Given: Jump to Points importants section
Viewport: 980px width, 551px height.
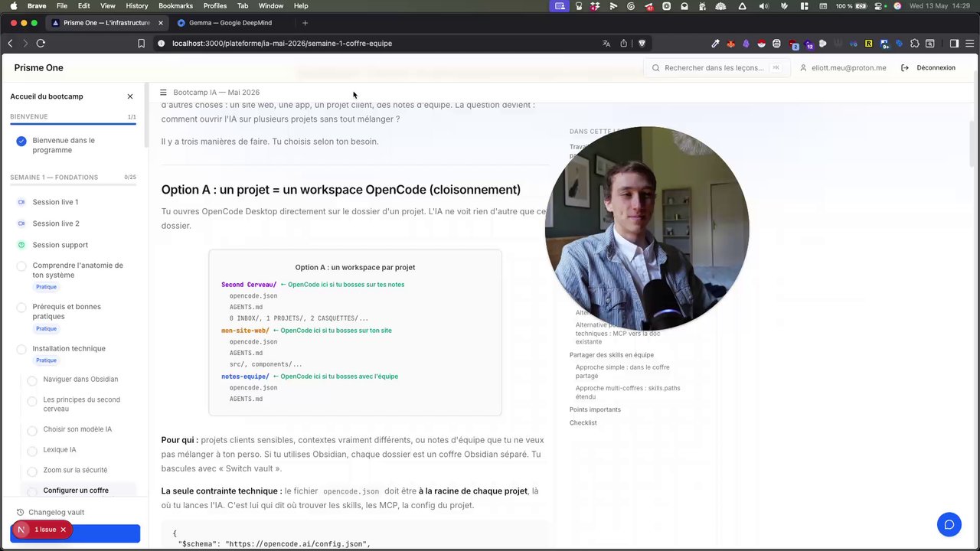Looking at the screenshot, I should pyautogui.click(x=595, y=409).
